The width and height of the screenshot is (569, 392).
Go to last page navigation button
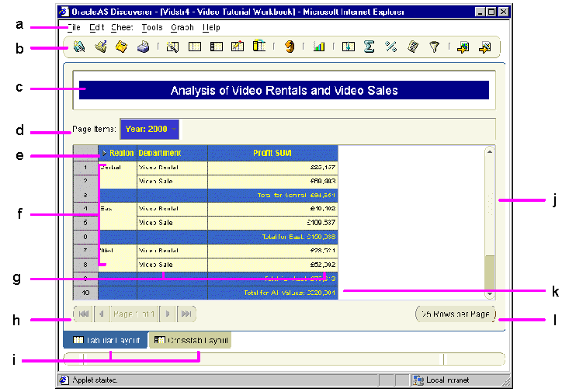186,314
